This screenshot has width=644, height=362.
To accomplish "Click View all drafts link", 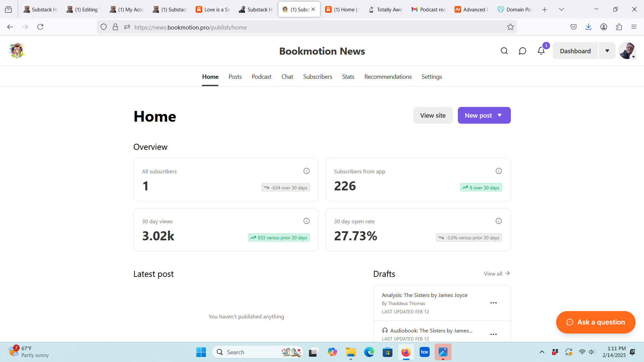I will pyautogui.click(x=497, y=274).
